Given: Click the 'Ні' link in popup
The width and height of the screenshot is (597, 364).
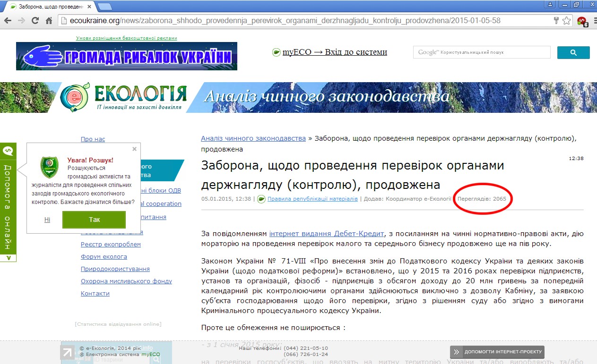Looking at the screenshot, I should (47, 220).
